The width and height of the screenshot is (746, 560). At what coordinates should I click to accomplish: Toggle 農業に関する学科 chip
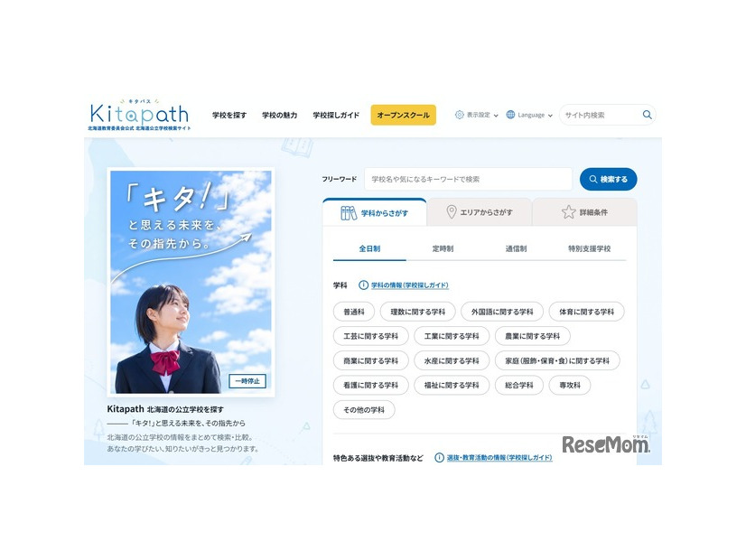pyautogui.click(x=532, y=336)
